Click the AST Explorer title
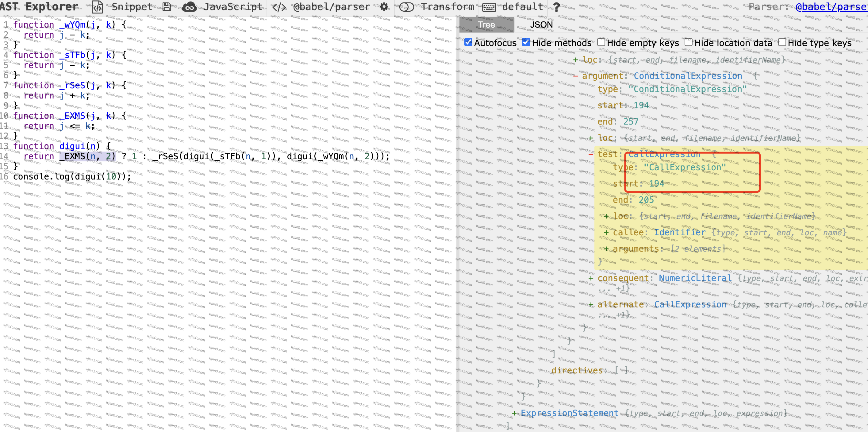 [x=39, y=7]
